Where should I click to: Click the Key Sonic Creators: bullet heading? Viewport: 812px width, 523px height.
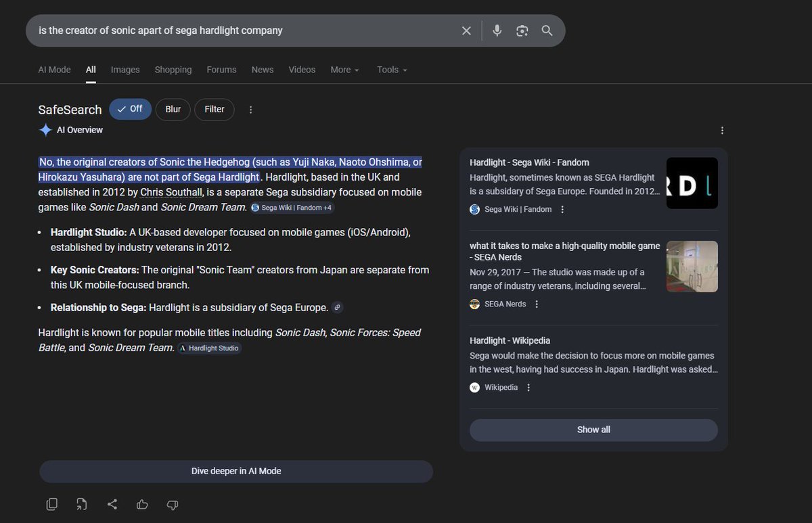[95, 270]
